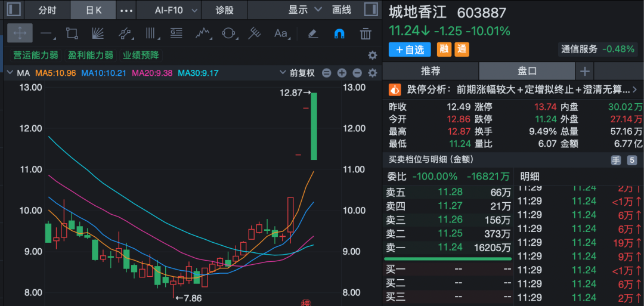Image resolution: width=644 pixels, height=306 pixels.
Task: Toggle the 画线 drawing toolbar
Action: (342, 10)
